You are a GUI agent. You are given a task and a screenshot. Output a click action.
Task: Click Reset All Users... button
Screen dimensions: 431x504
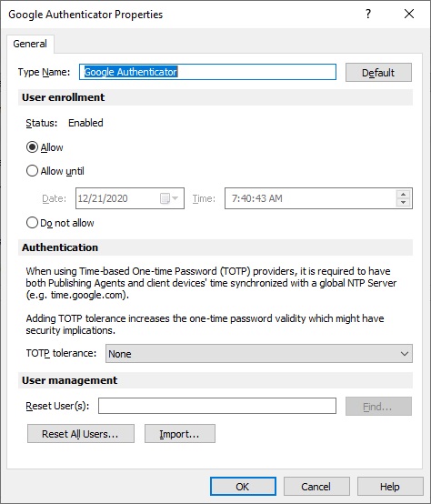81,434
